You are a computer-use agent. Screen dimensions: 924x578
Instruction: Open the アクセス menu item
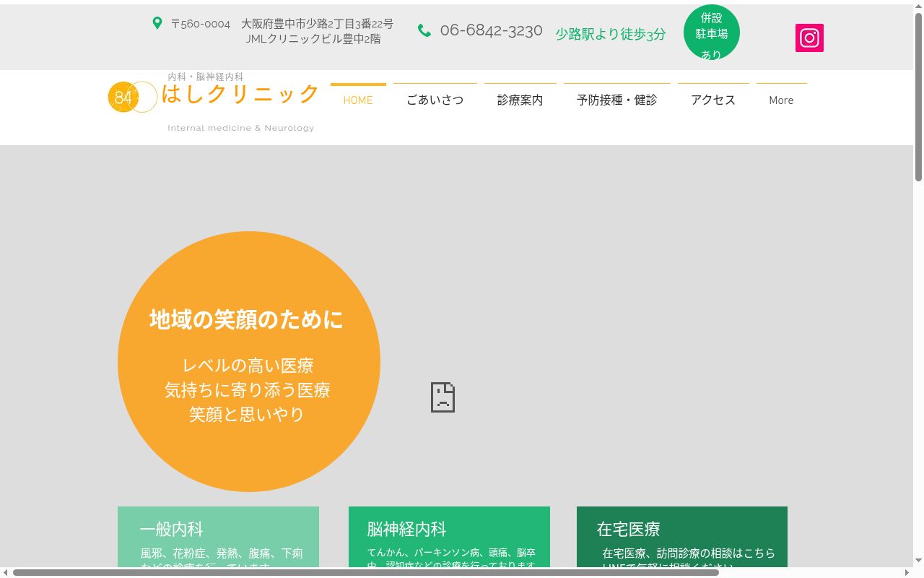coord(713,100)
